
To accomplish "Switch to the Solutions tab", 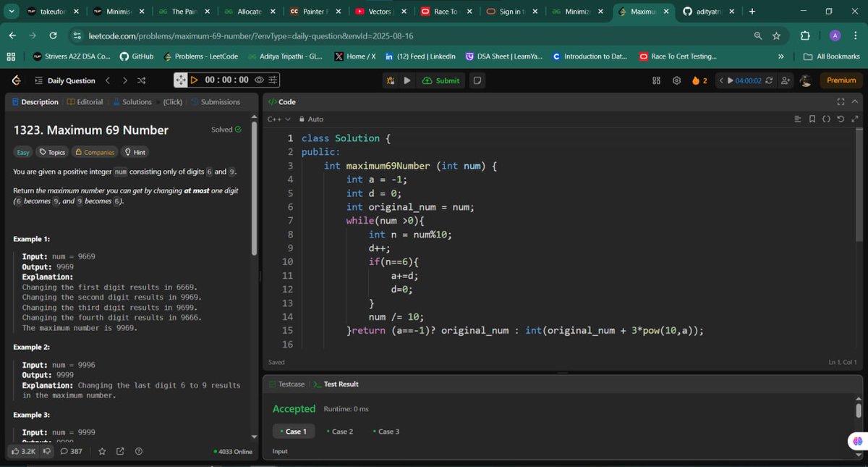I will [132, 102].
